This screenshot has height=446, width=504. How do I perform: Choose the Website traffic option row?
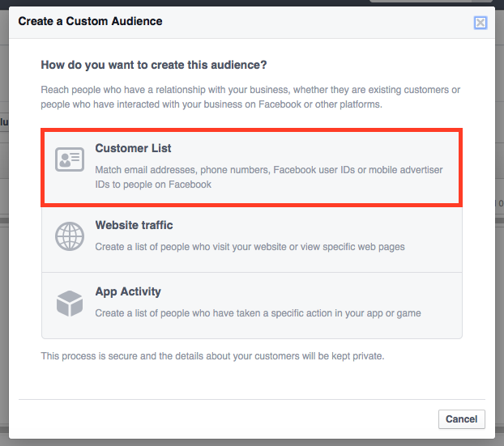251,237
